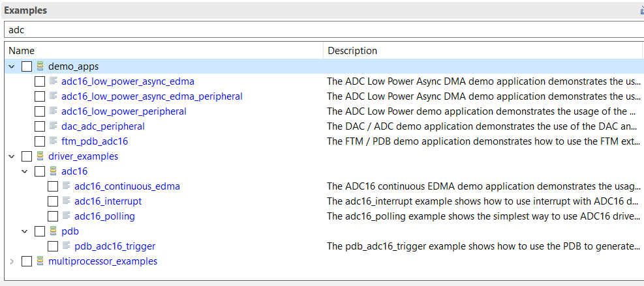Enable the dac_adc_peripheral checkbox
Image resolution: width=644 pixels, height=286 pixels.
(x=40, y=126)
